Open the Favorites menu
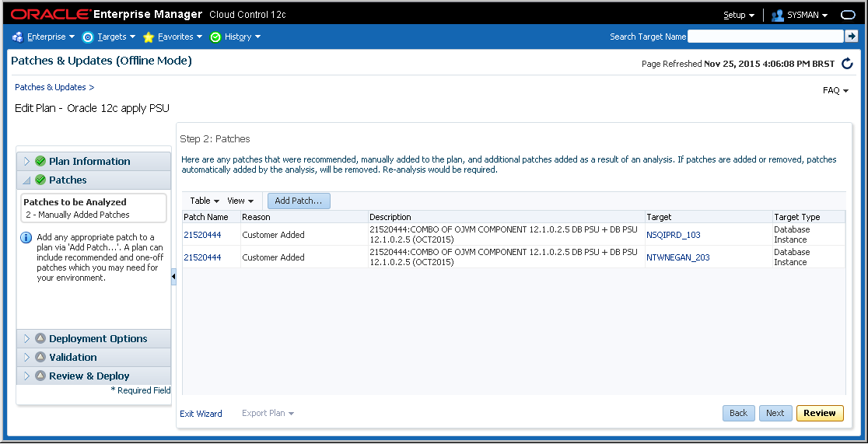 click(x=180, y=37)
